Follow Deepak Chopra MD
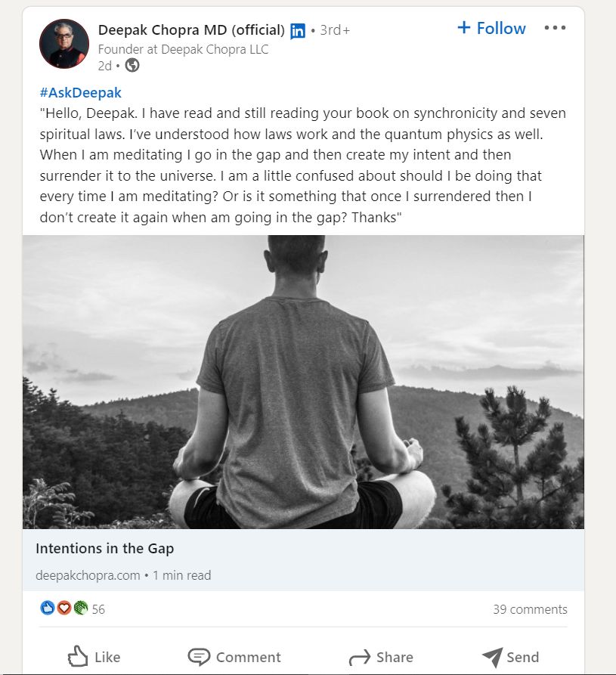Screen dimensions: 616x675 (x=491, y=28)
